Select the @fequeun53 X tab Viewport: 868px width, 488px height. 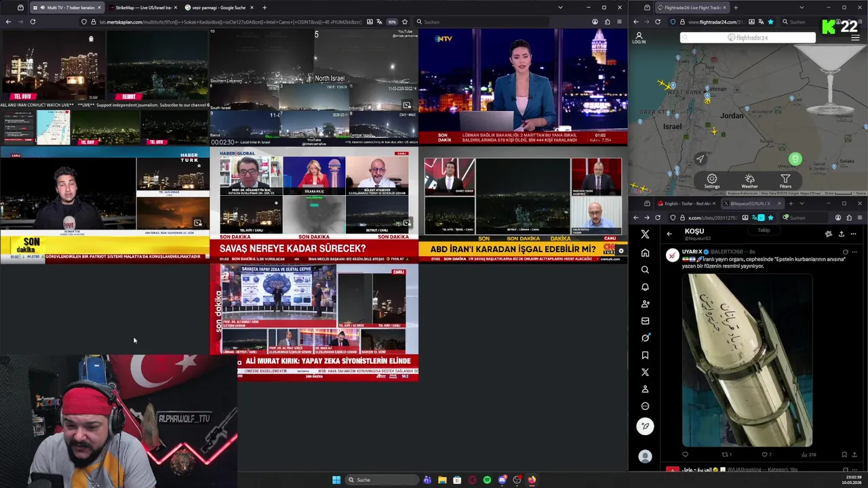(x=751, y=203)
